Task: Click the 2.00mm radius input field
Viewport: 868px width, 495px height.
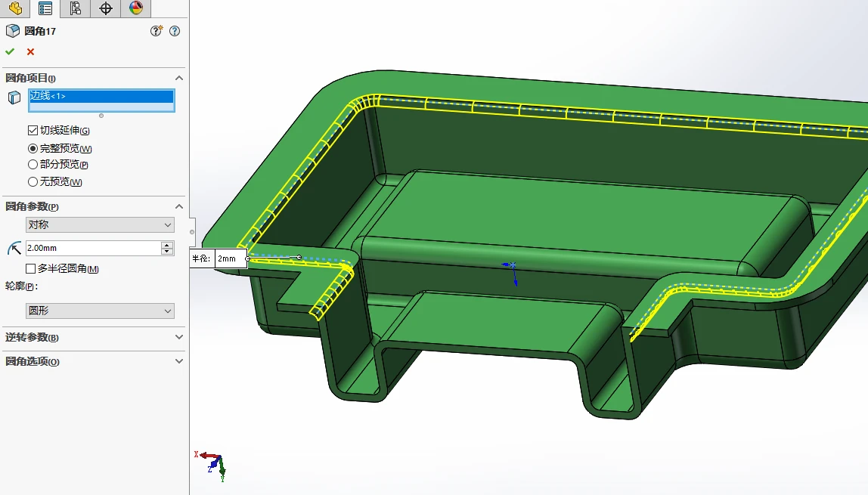Action: pyautogui.click(x=93, y=249)
